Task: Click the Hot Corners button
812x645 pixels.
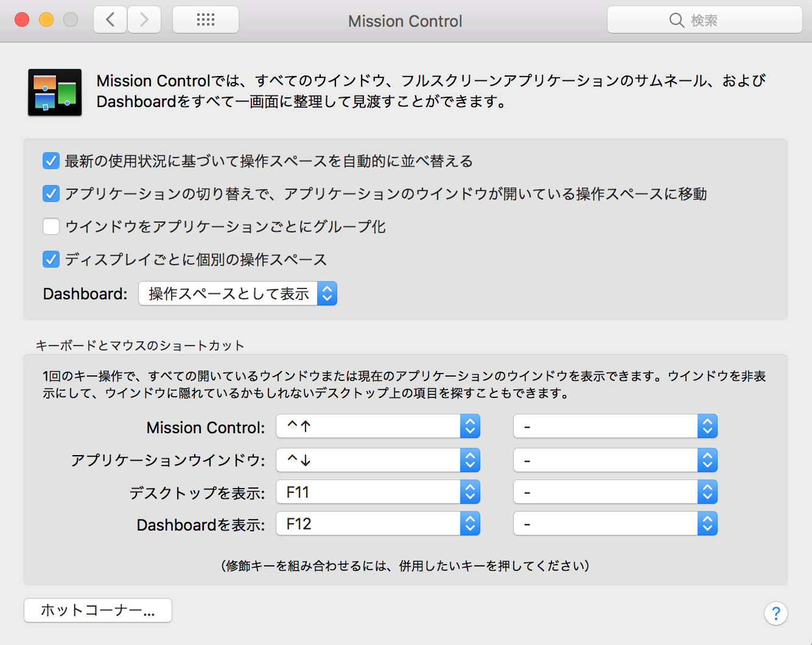Action: tap(98, 610)
